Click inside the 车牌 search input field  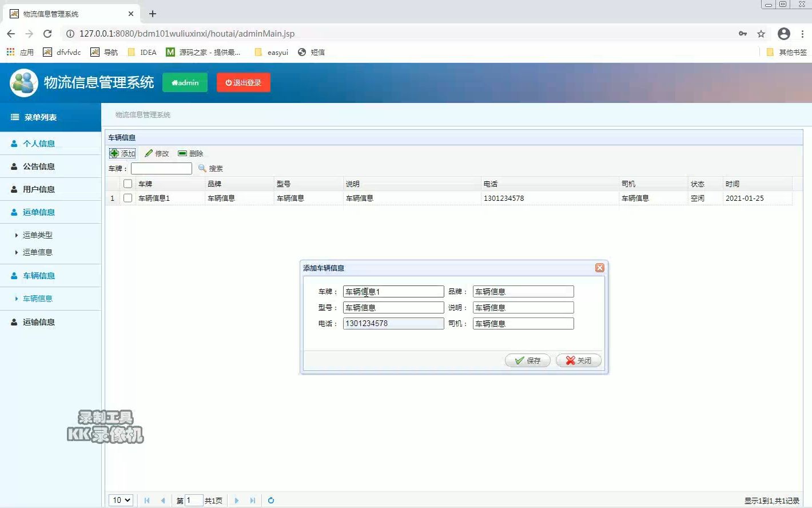pyautogui.click(x=161, y=168)
